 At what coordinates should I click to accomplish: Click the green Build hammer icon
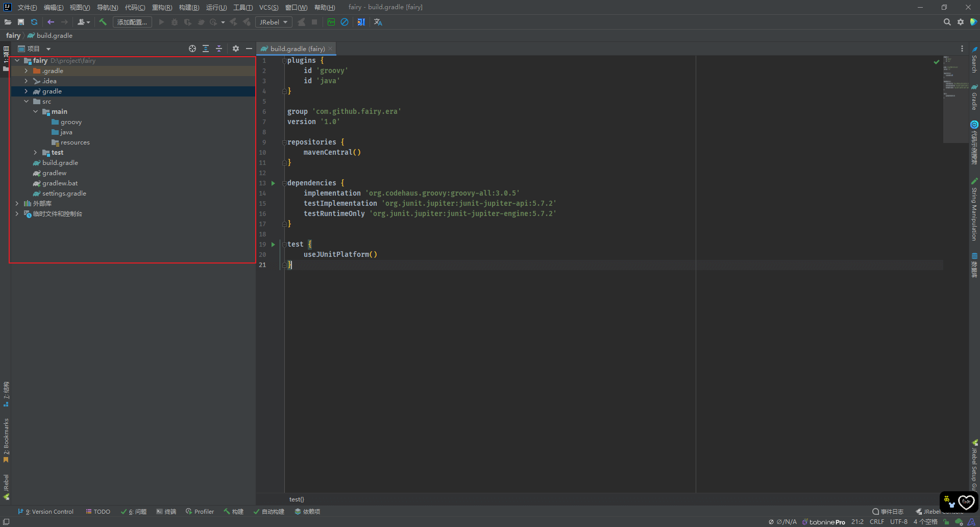point(103,22)
